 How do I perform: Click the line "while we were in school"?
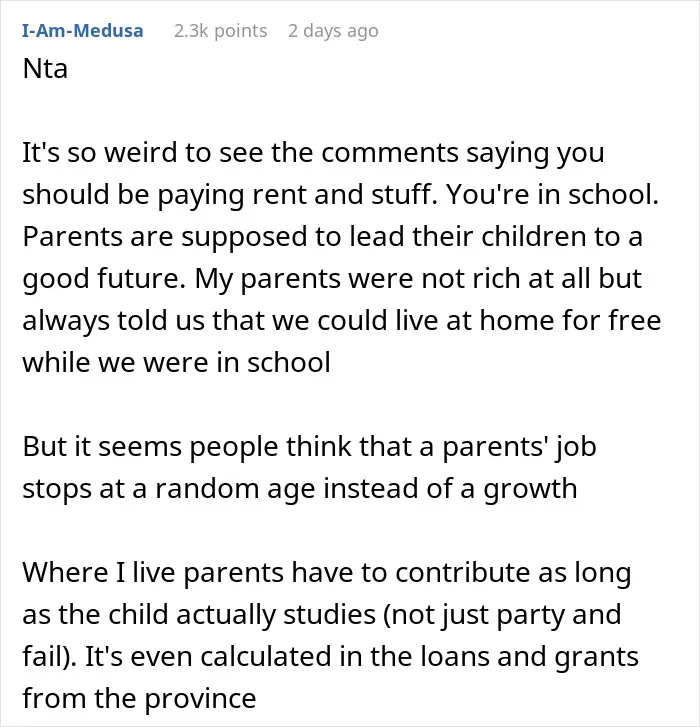[x=177, y=362]
